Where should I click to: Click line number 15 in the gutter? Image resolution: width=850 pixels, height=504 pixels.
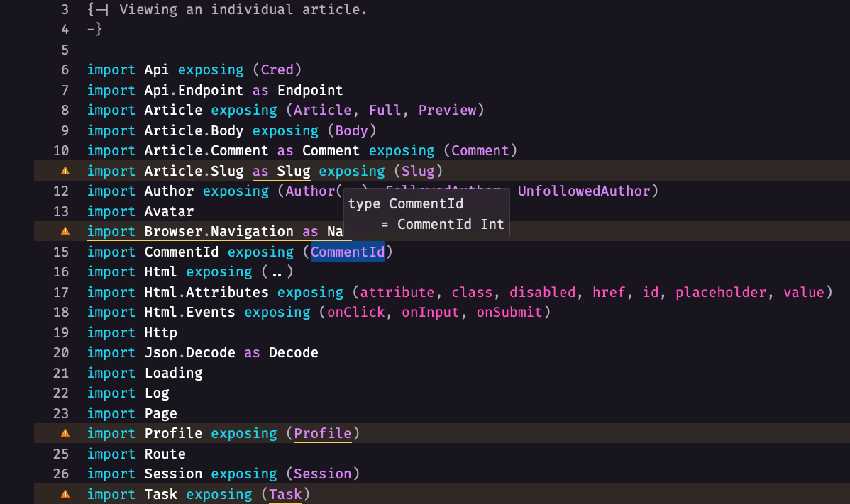pyautogui.click(x=61, y=252)
